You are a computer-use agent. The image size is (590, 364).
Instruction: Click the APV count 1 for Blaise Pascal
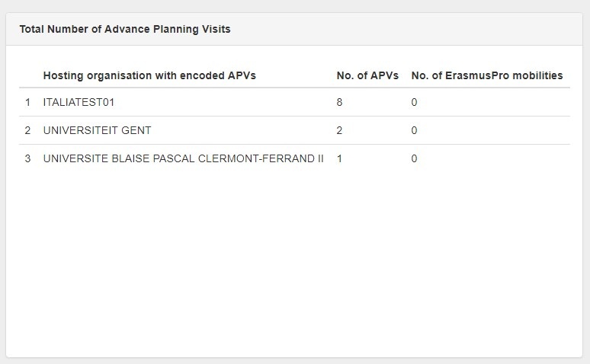pos(339,158)
